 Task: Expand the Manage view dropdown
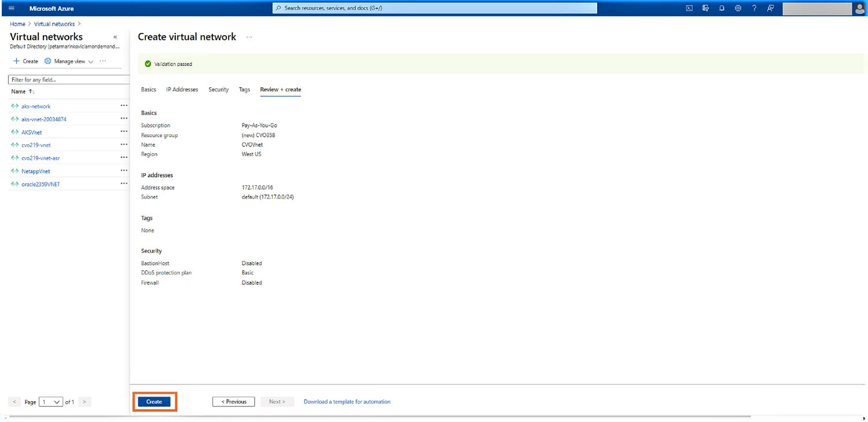[69, 61]
